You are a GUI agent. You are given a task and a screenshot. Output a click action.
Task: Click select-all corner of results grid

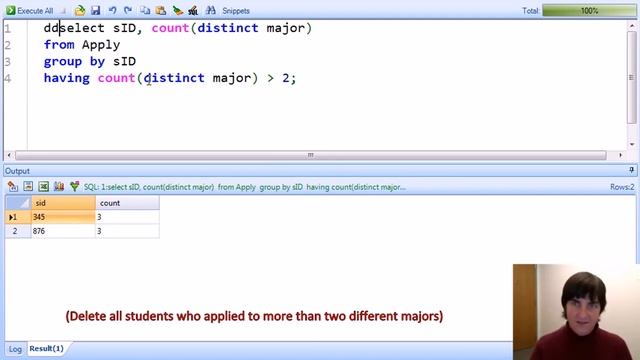(x=18, y=203)
